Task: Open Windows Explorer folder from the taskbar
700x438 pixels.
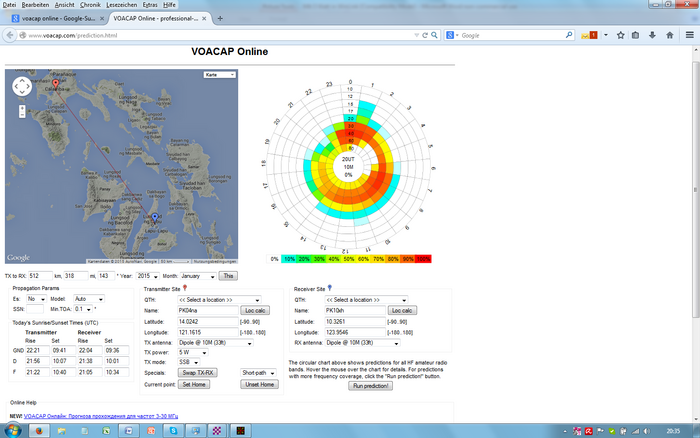Action: tap(62, 431)
